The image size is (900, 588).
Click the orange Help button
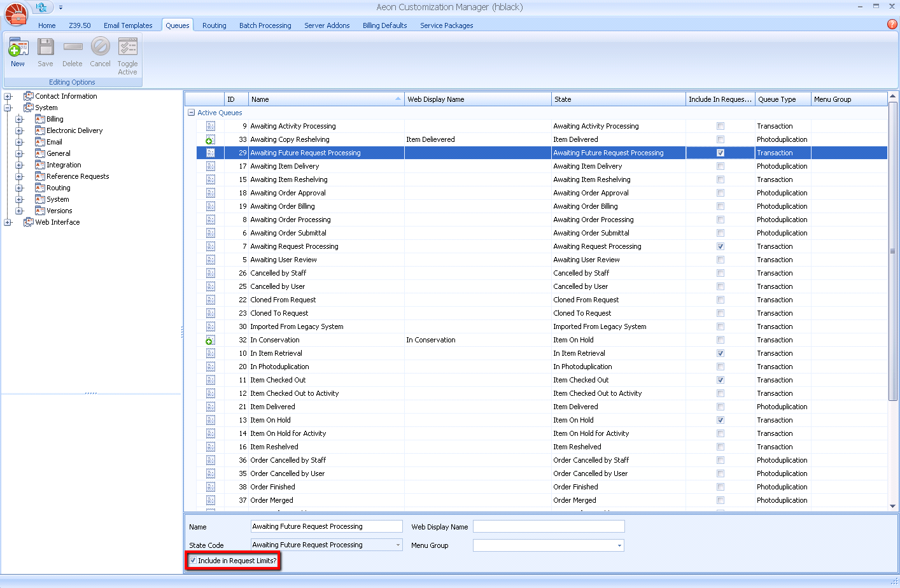(891, 24)
